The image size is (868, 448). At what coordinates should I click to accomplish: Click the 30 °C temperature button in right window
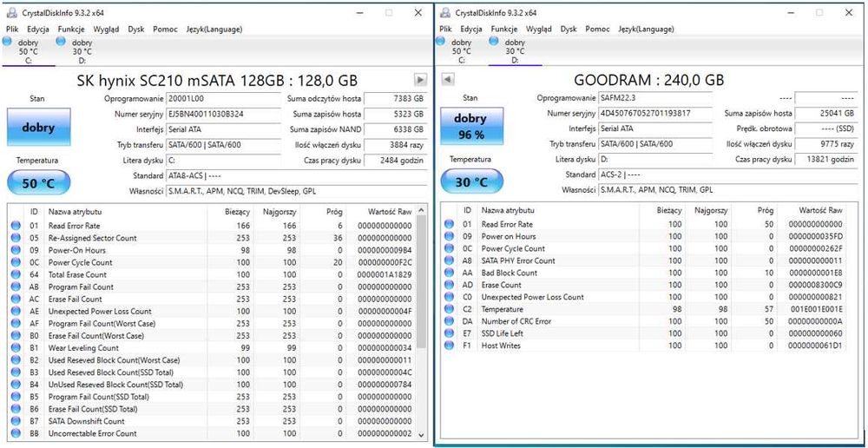click(471, 182)
